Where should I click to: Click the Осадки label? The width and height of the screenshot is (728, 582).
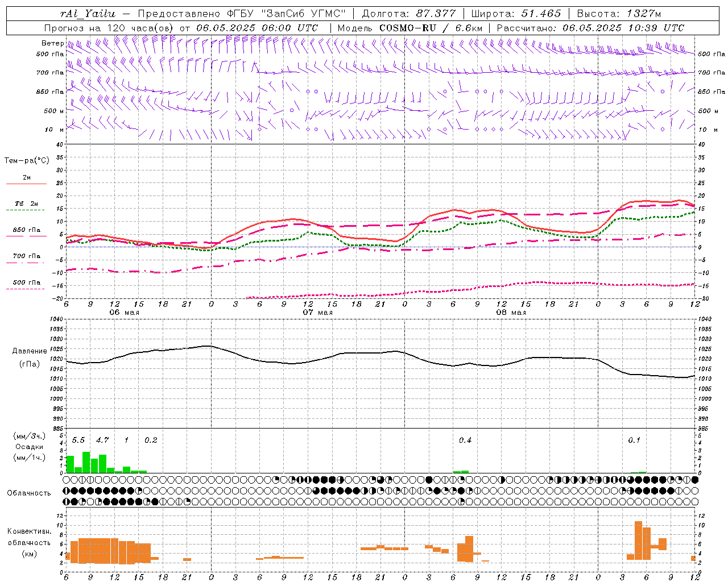click(x=30, y=447)
